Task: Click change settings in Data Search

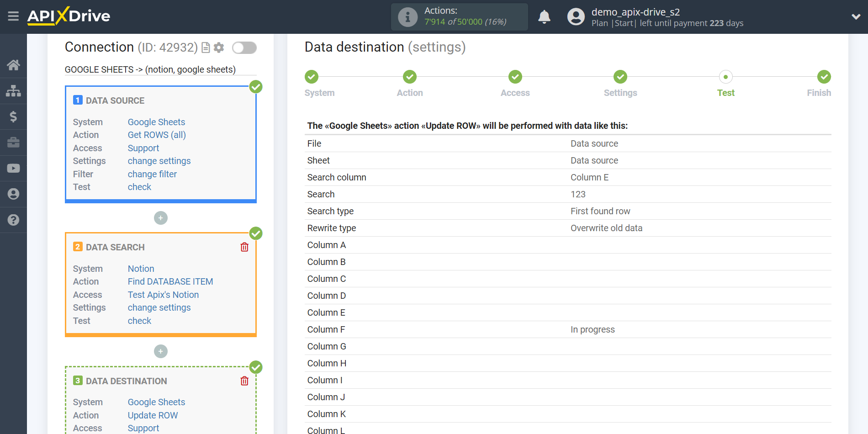Action: pos(159,307)
